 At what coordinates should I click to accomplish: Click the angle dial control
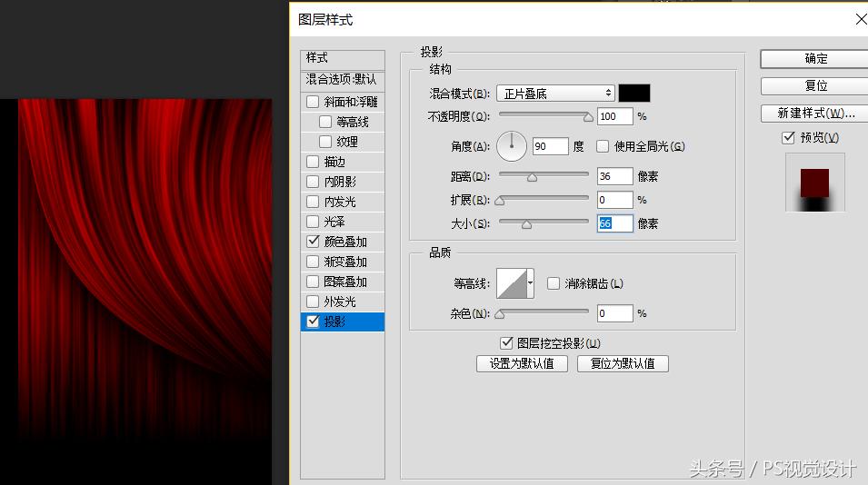(512, 146)
